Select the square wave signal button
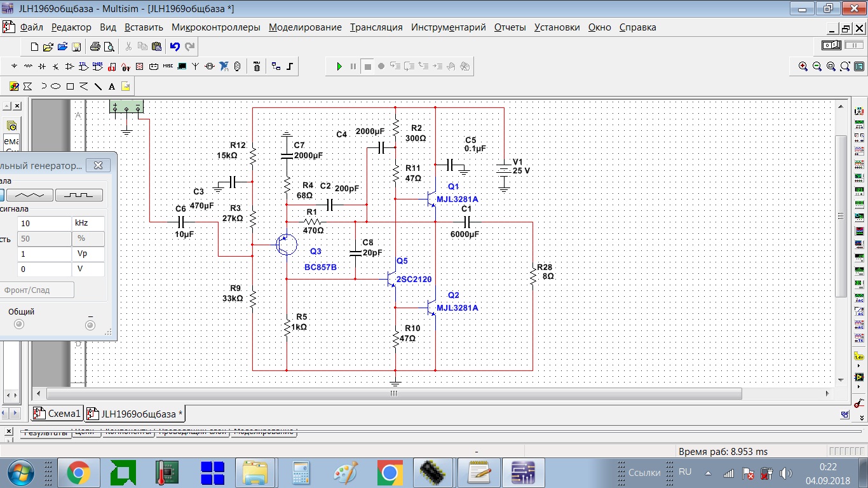 79,195
